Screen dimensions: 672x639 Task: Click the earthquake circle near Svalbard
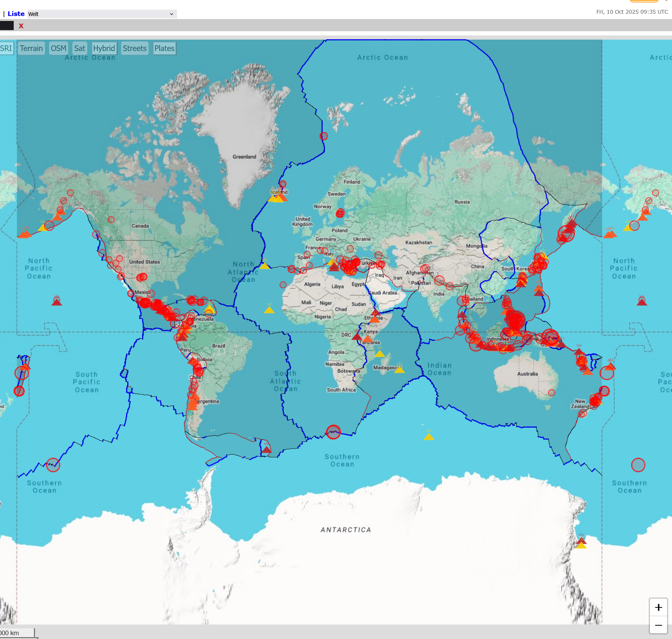[324, 136]
